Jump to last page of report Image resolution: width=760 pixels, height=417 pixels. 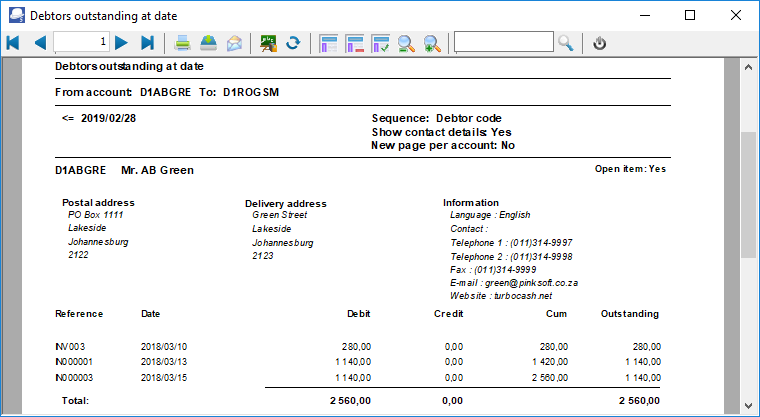tap(148, 43)
